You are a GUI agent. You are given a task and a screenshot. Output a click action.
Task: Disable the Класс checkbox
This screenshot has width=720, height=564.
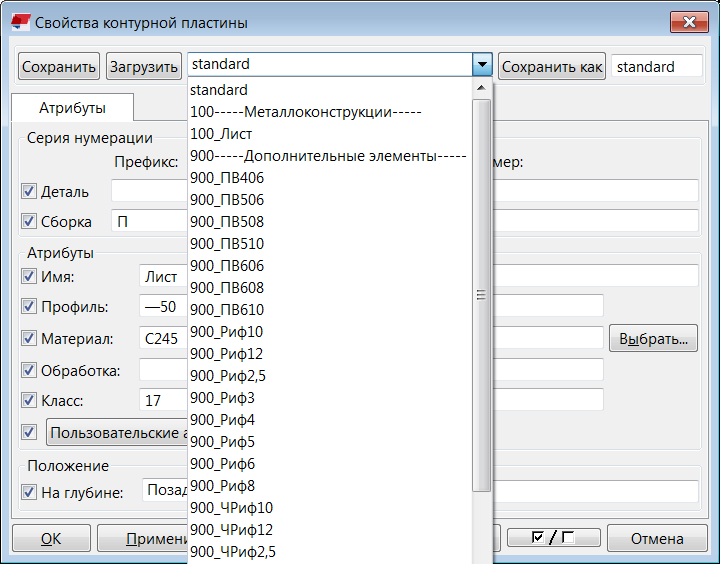[x=29, y=400]
